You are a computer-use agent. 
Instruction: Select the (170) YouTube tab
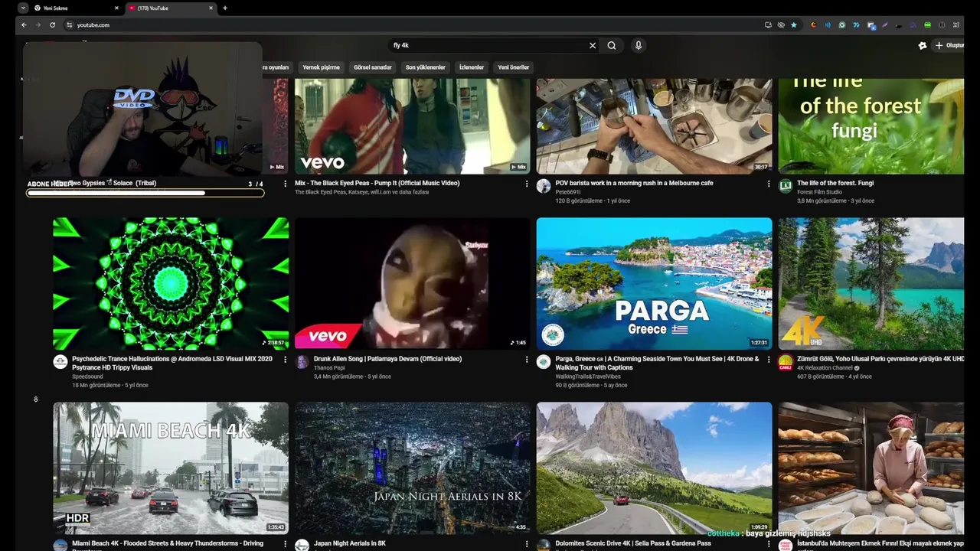click(x=170, y=8)
